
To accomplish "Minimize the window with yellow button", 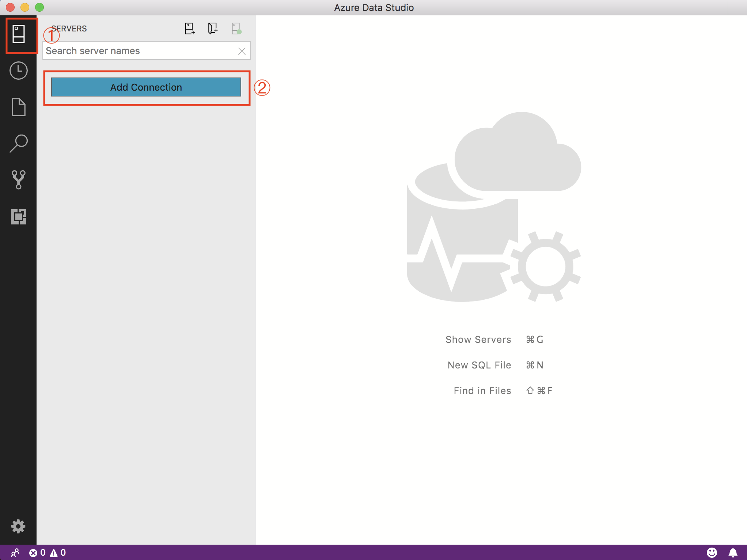I will pyautogui.click(x=25, y=7).
